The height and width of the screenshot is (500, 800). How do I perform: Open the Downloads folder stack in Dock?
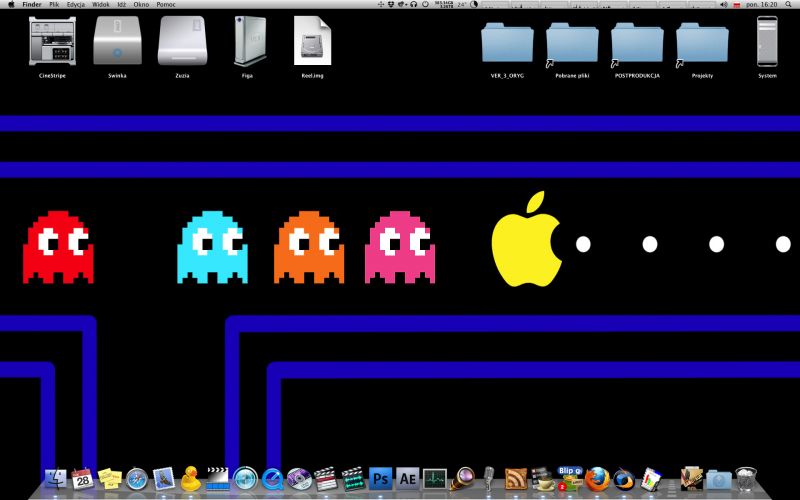[x=719, y=480]
